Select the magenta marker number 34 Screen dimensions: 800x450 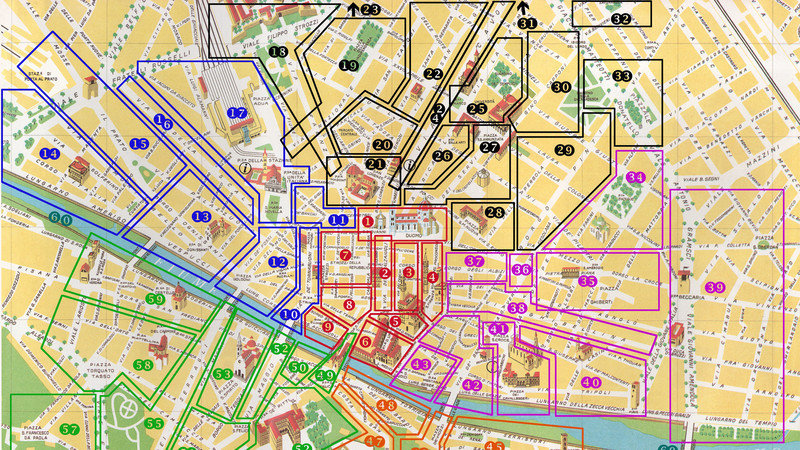[x=634, y=177]
